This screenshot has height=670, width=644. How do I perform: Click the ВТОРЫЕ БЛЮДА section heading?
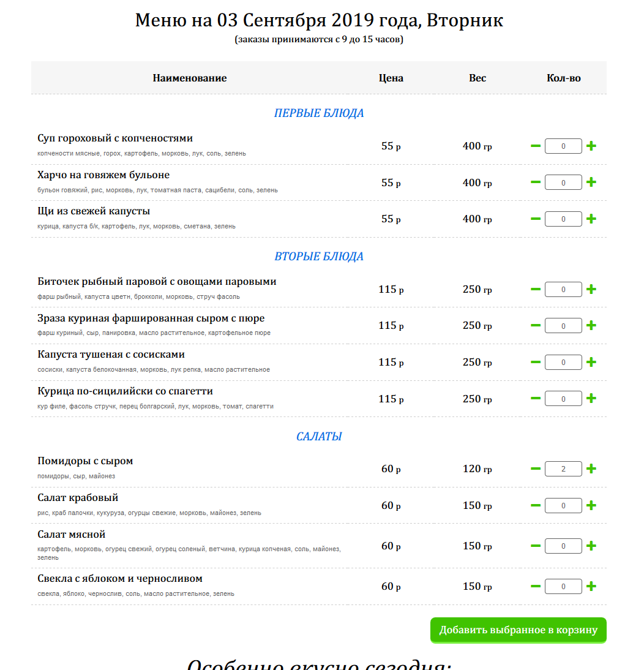(x=319, y=257)
